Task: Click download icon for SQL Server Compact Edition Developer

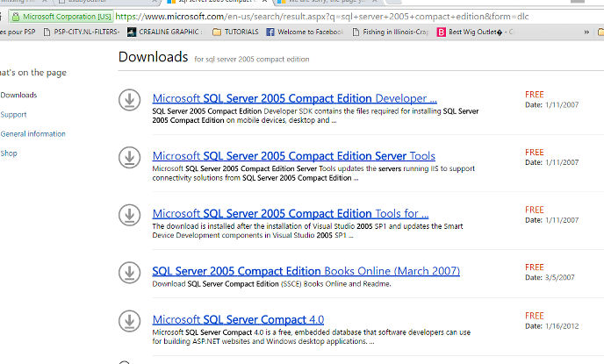Action: pos(129,100)
